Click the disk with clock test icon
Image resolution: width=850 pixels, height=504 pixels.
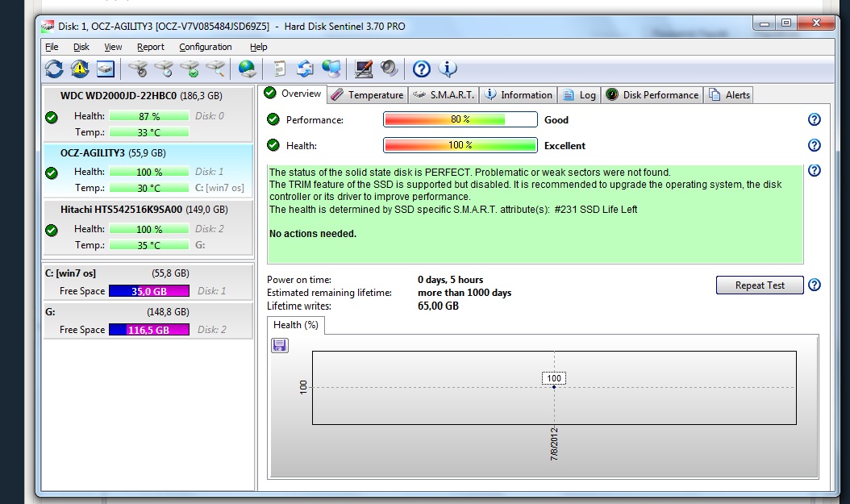164,69
